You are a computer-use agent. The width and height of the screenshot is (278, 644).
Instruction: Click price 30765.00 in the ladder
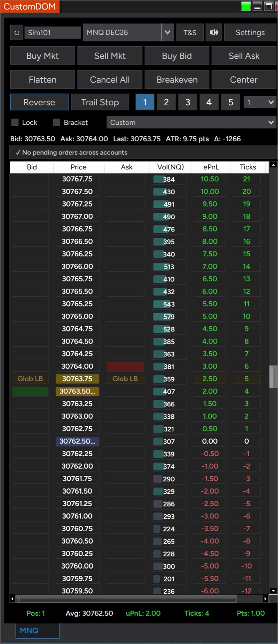tap(77, 316)
